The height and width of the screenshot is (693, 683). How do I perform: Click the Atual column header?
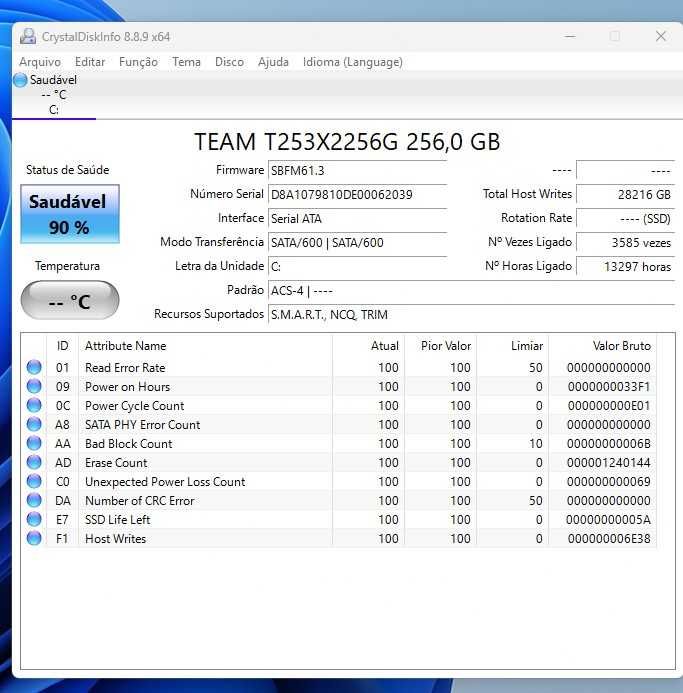tap(368, 346)
